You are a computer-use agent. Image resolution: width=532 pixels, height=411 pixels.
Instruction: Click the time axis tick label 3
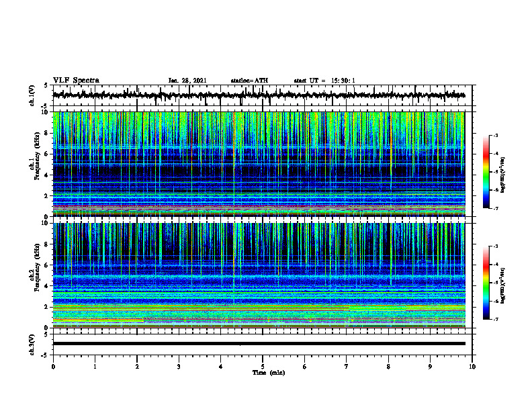[x=179, y=367]
